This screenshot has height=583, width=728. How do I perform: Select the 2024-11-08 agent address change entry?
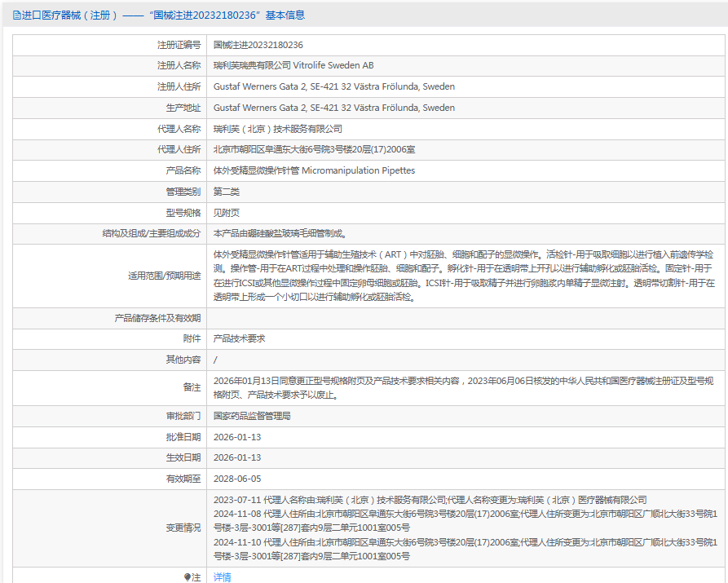pyautogui.click(x=465, y=521)
